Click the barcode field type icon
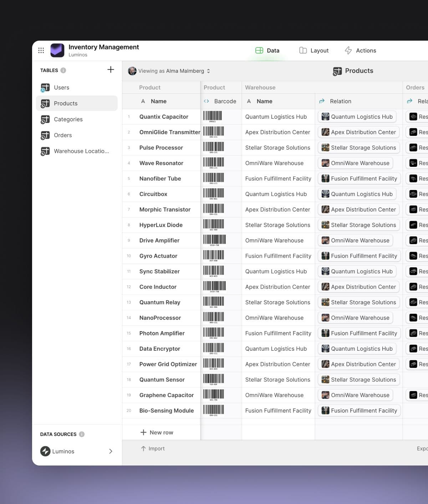The width and height of the screenshot is (428, 504). pos(206,101)
